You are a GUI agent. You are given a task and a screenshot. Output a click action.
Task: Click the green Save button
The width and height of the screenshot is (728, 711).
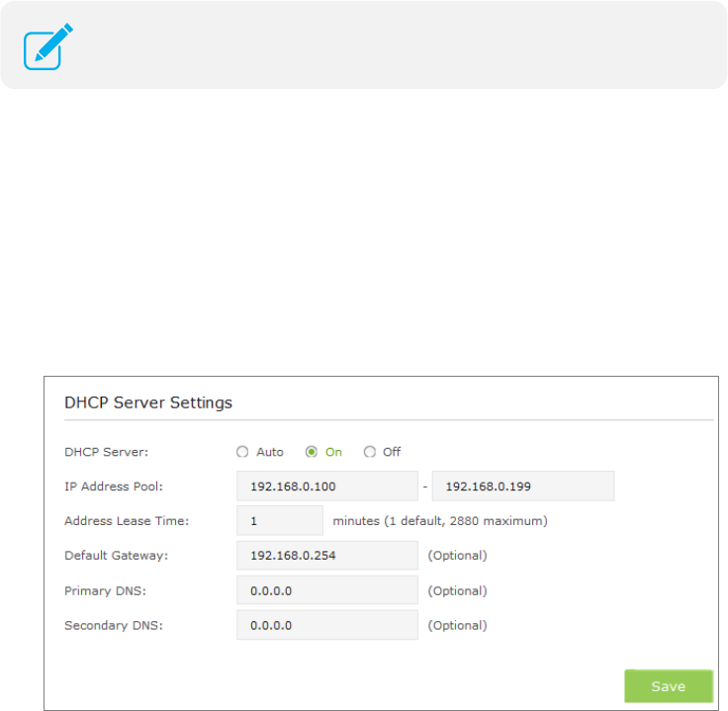(669, 686)
